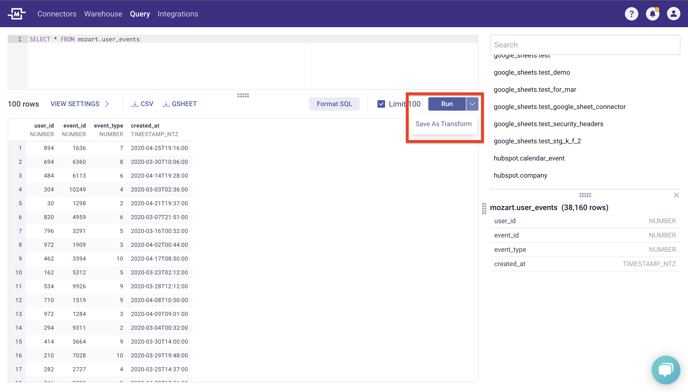This screenshot has height=392, width=688.
Task: Select google_sheets.test_security_headers table
Action: pyautogui.click(x=548, y=124)
